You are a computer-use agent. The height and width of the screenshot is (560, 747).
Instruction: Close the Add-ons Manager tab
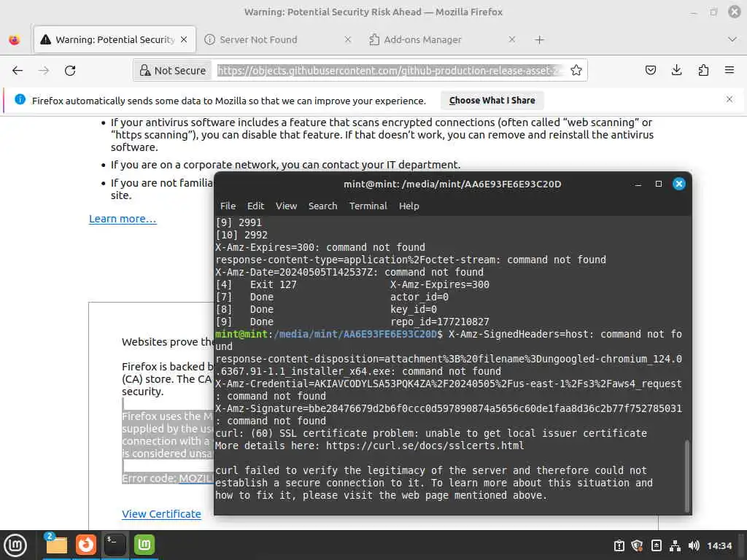[511, 39]
